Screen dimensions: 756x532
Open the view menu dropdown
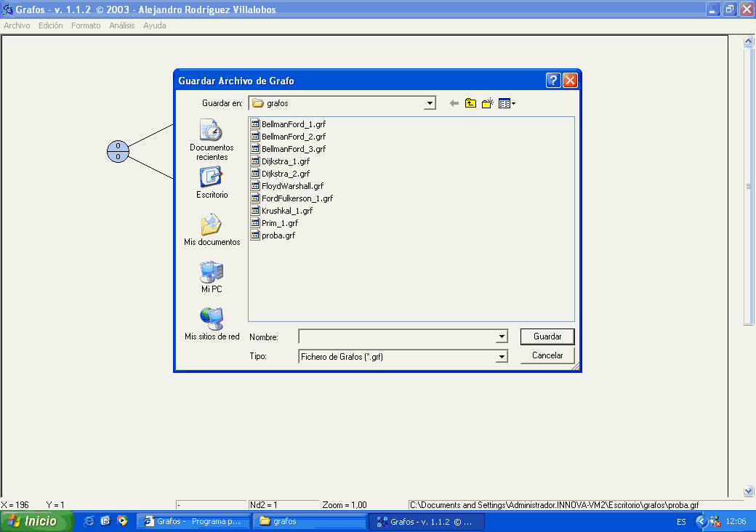click(x=507, y=103)
